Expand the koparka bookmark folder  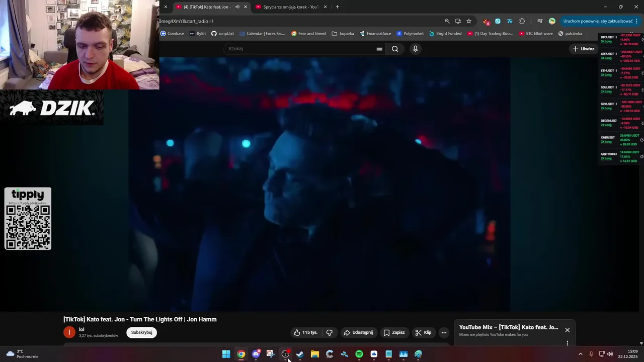tap(343, 34)
